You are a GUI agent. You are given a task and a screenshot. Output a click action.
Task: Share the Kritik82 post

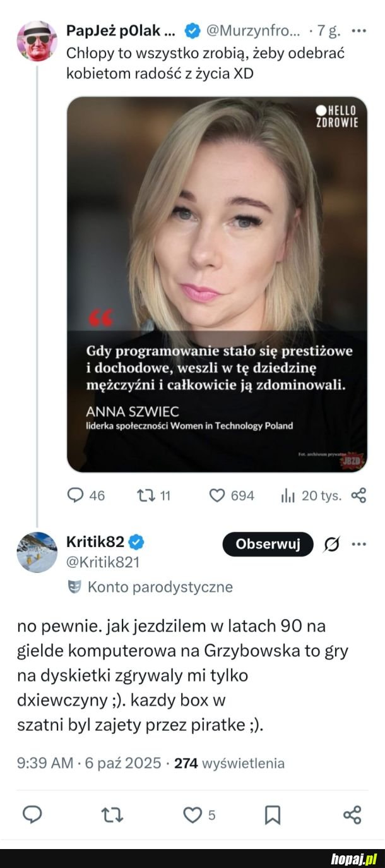click(352, 815)
